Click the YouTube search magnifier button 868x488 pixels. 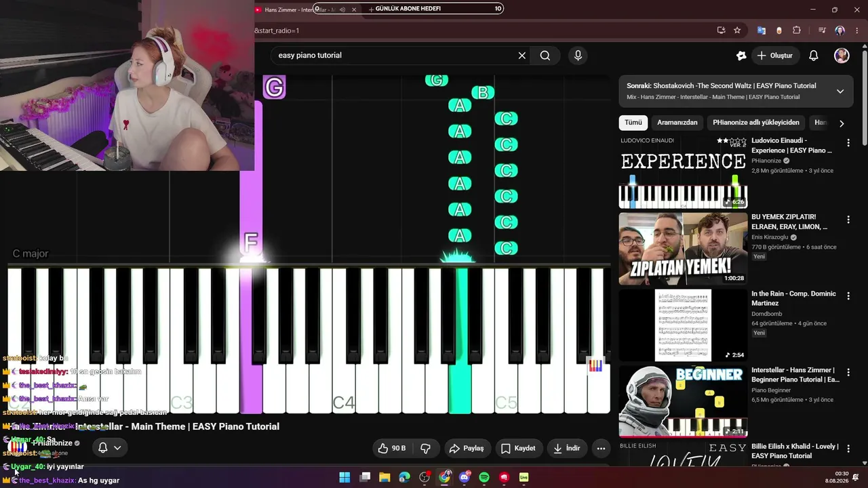point(545,56)
